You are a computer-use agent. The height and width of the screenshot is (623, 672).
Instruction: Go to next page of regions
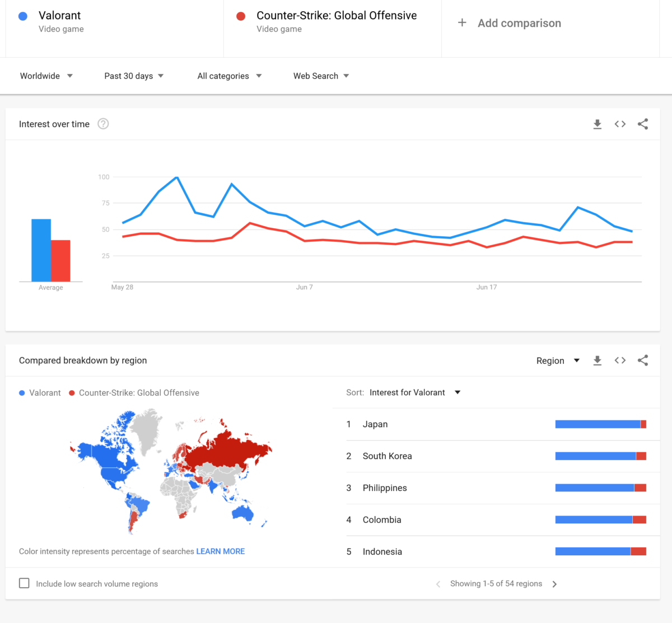point(554,584)
